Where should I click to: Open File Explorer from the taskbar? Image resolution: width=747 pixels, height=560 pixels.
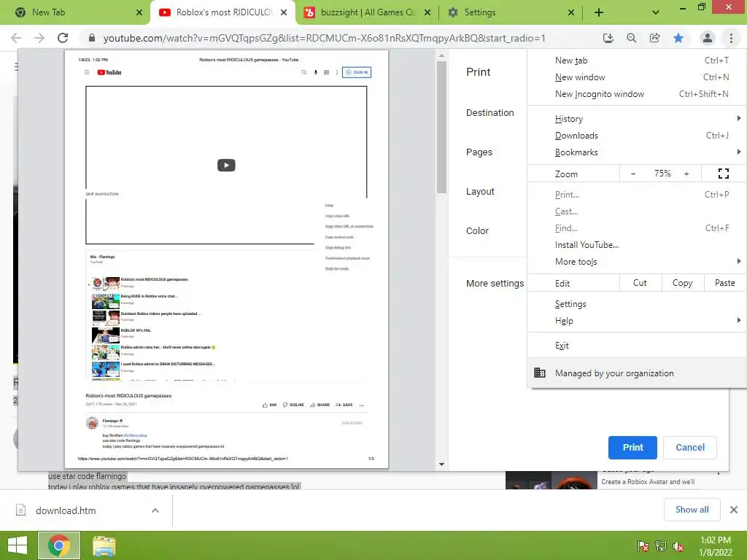click(104, 545)
